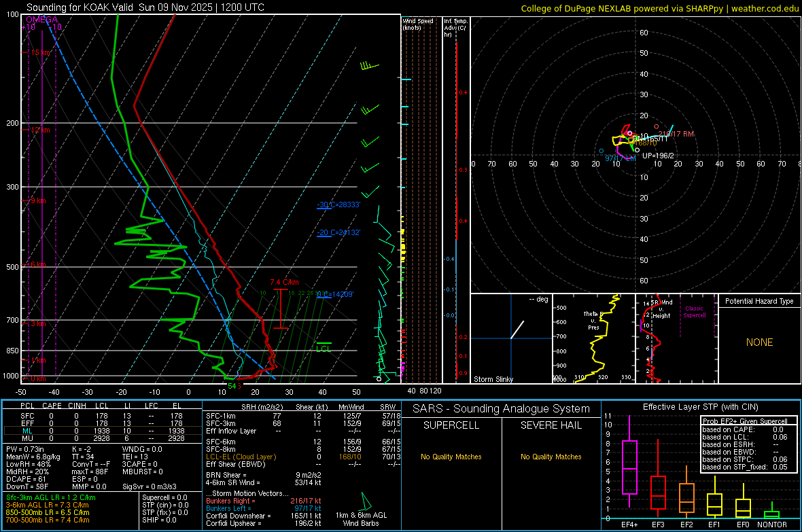Click the Supercell = 0.0 parameter
This screenshot has width=802, height=532.
point(164,498)
